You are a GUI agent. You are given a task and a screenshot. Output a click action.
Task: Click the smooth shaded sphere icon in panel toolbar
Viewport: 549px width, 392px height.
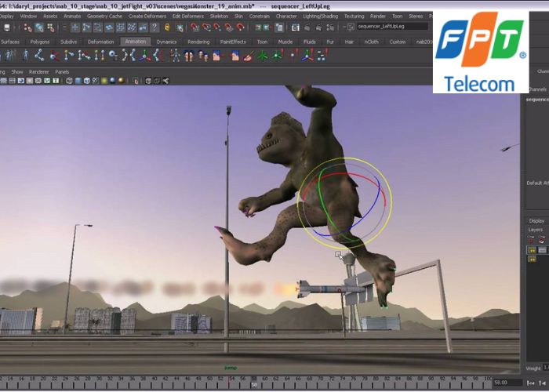click(113, 80)
